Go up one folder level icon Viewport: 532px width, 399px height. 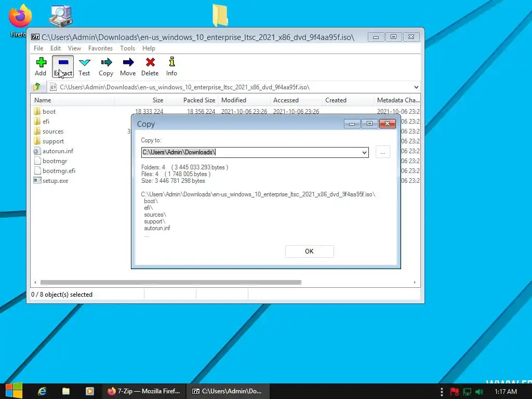point(37,87)
